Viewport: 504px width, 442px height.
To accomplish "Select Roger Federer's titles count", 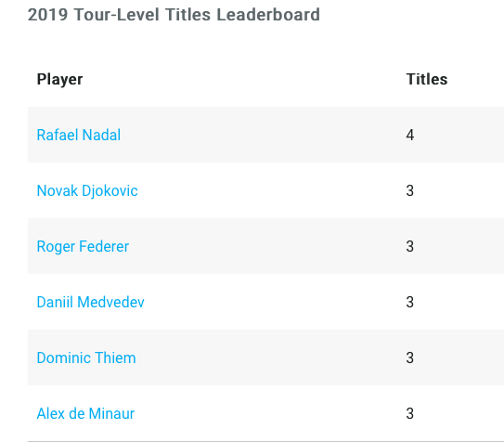I will pyautogui.click(x=410, y=247).
